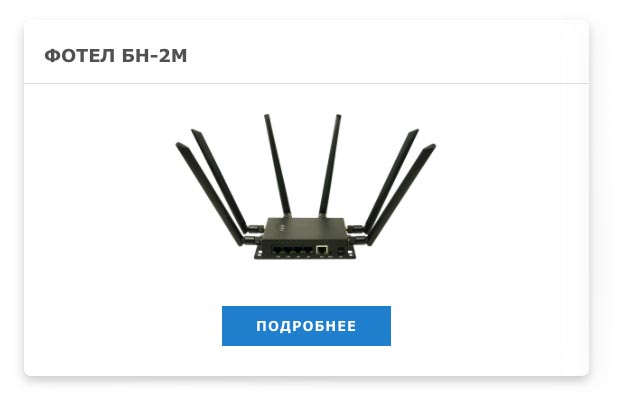Click the router top cover with LEDs
619x413 pixels.
tap(306, 227)
